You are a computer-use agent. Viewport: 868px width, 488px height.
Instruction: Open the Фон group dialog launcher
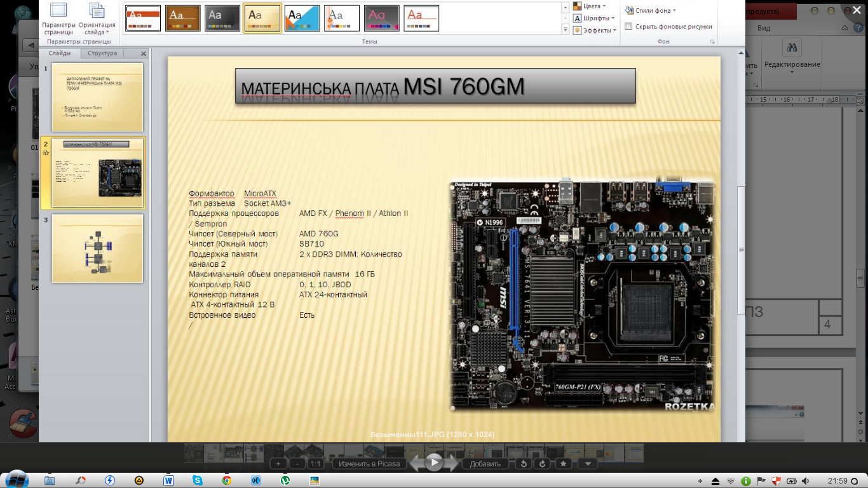[712, 42]
